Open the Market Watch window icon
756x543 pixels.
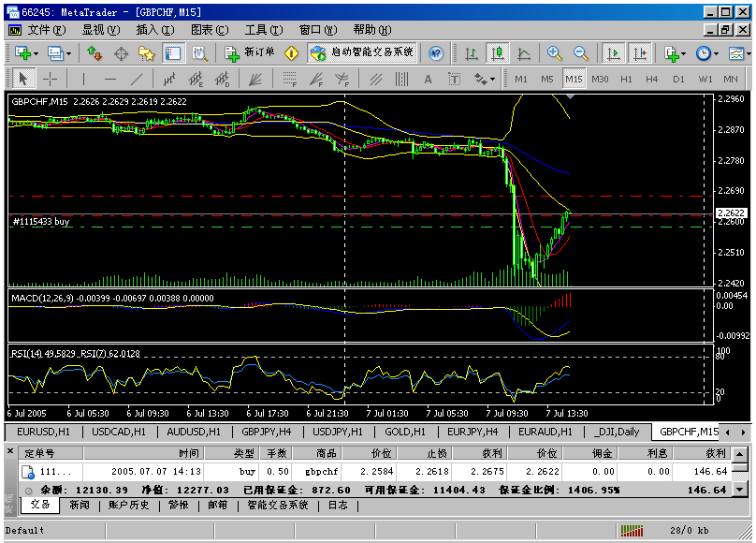[94, 53]
